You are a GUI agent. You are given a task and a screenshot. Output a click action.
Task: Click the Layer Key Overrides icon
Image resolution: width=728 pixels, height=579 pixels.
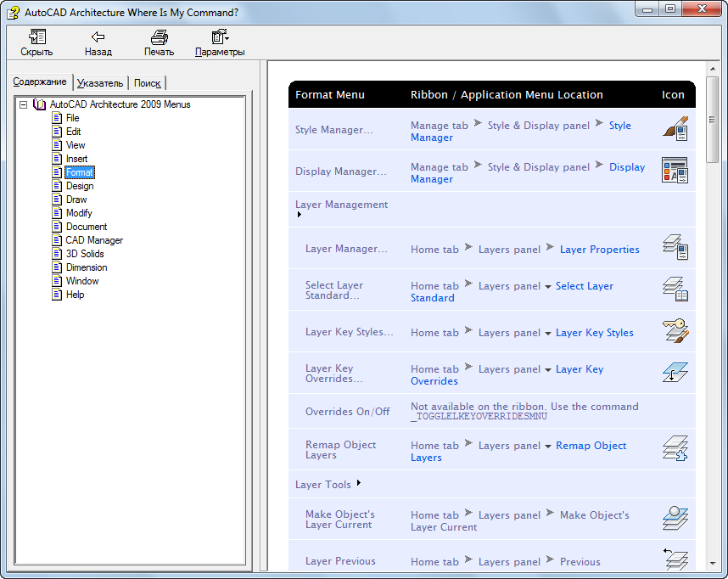pos(675,372)
